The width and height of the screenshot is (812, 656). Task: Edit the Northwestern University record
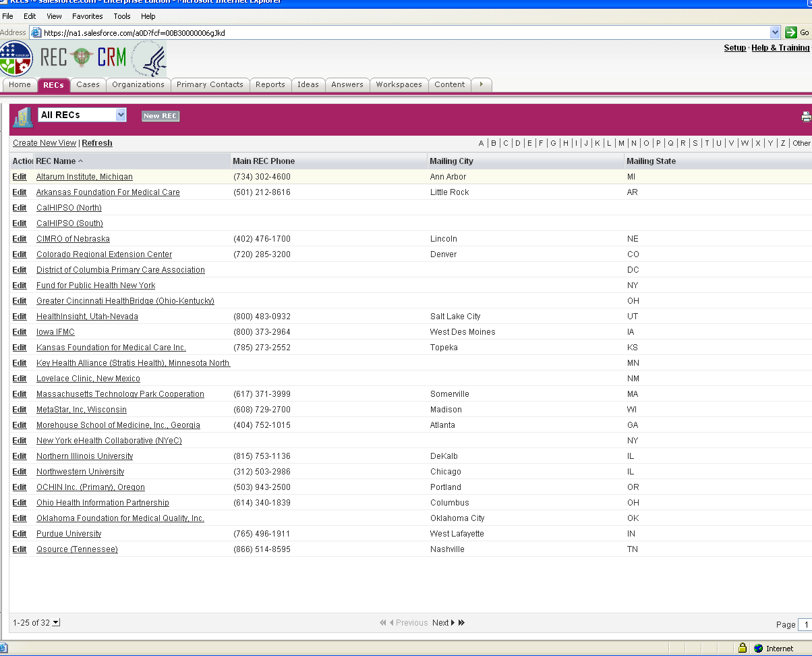click(20, 472)
